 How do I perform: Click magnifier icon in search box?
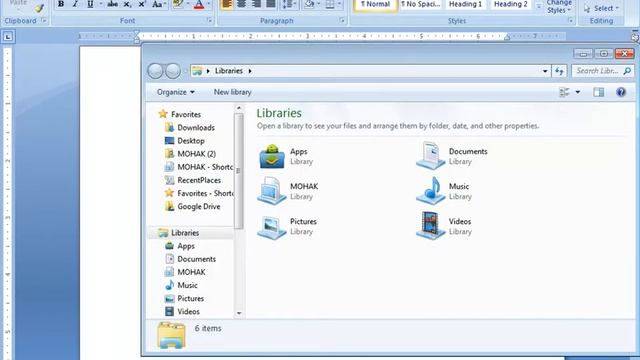[627, 71]
